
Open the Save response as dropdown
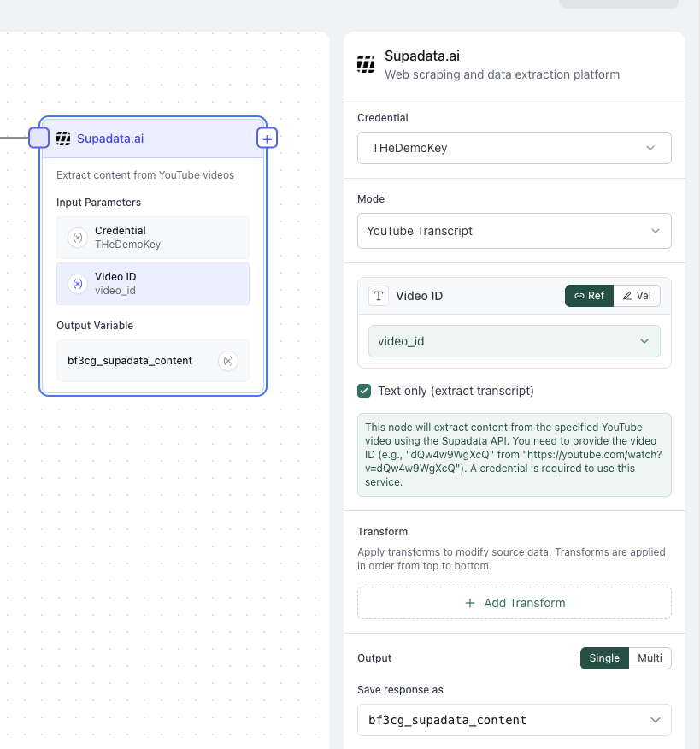tap(514, 720)
